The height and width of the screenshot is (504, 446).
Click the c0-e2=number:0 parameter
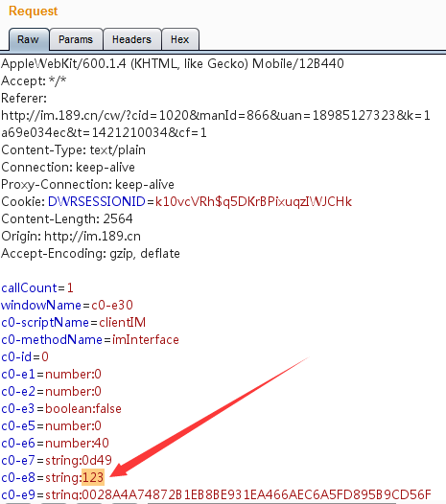tap(51, 392)
